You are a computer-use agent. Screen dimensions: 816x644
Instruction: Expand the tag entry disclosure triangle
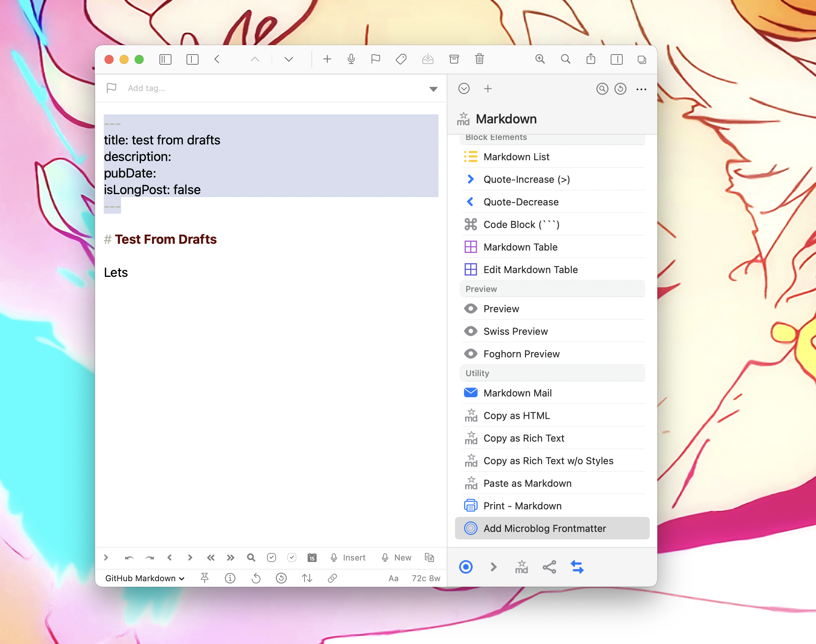click(434, 90)
